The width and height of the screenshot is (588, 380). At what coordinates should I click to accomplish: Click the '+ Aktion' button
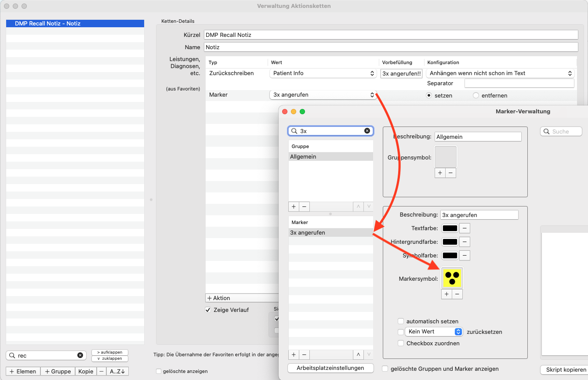[242, 298]
